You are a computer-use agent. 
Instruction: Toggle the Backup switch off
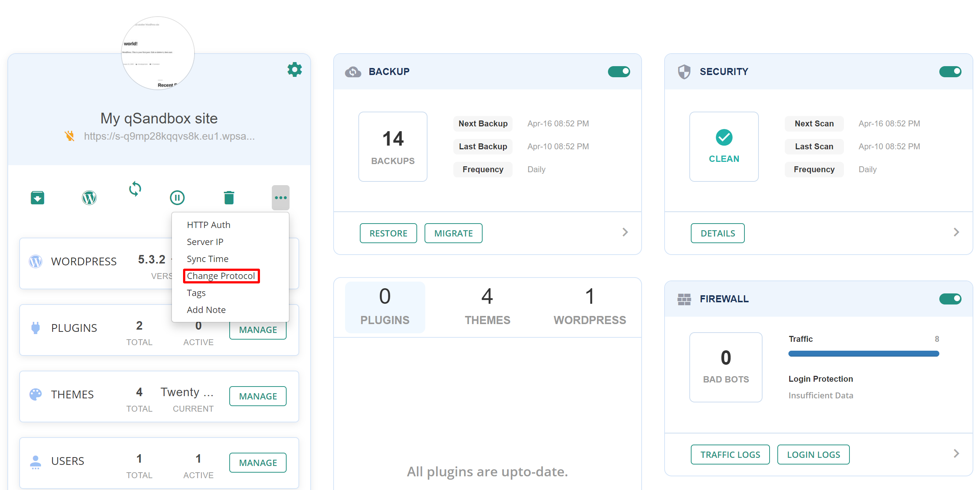point(619,71)
